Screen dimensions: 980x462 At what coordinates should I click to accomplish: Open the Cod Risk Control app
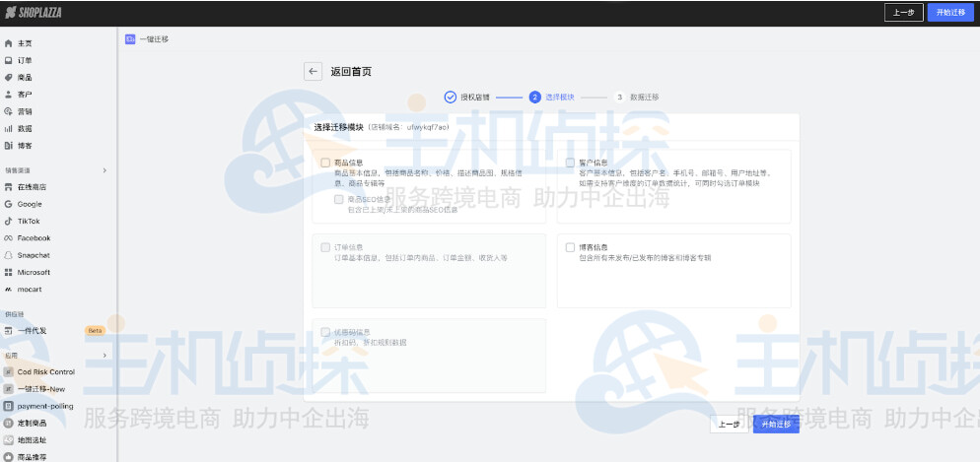pos(45,372)
